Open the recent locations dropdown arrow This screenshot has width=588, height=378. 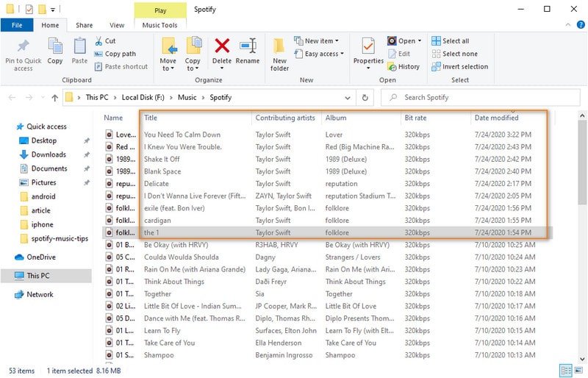point(43,98)
